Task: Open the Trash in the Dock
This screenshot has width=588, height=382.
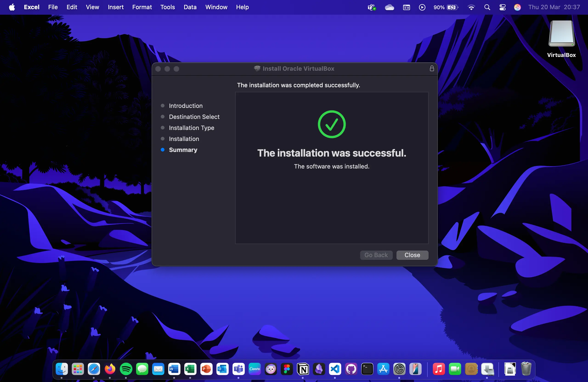Action: point(527,369)
